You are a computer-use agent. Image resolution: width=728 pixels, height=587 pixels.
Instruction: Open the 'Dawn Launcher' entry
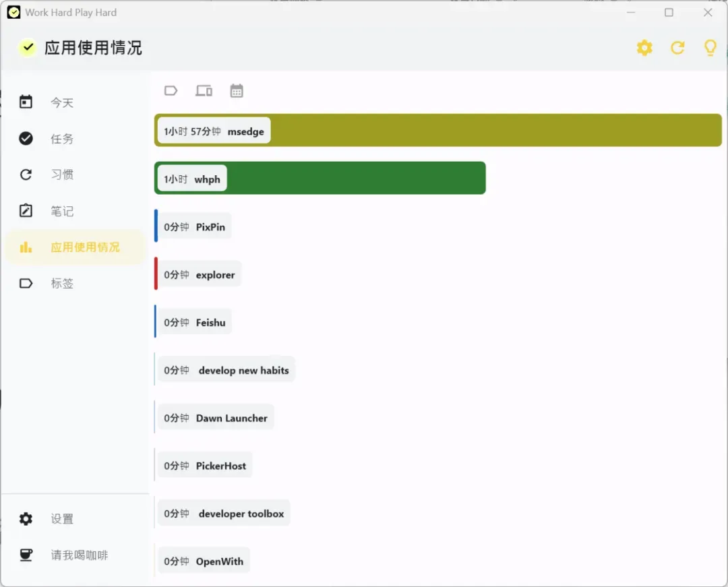pyautogui.click(x=216, y=418)
